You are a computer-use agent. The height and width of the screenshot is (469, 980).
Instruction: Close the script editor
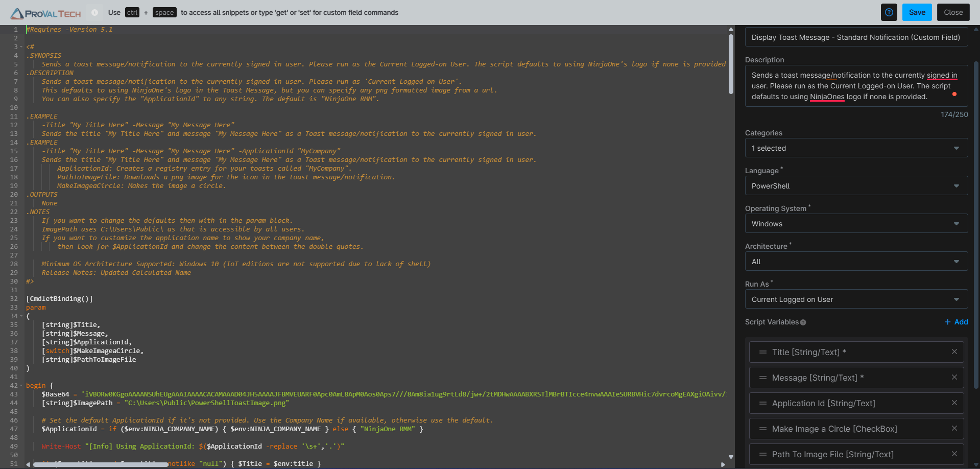pyautogui.click(x=953, y=12)
